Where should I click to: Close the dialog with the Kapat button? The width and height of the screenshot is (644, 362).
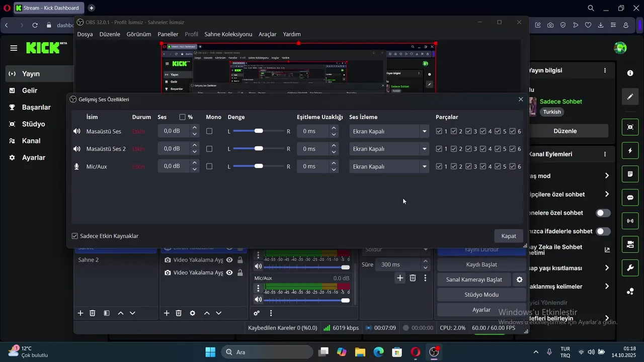pos(509,236)
